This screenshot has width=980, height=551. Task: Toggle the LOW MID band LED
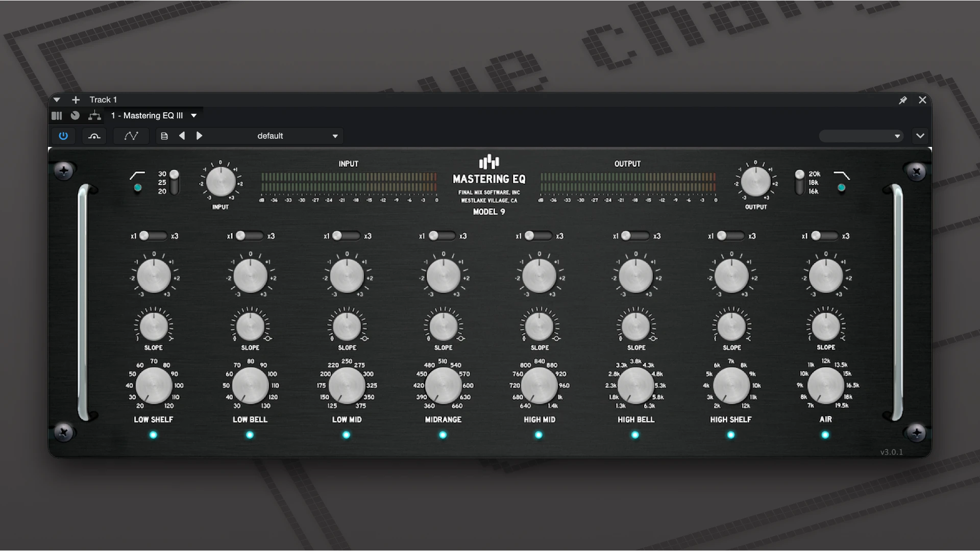[346, 435]
